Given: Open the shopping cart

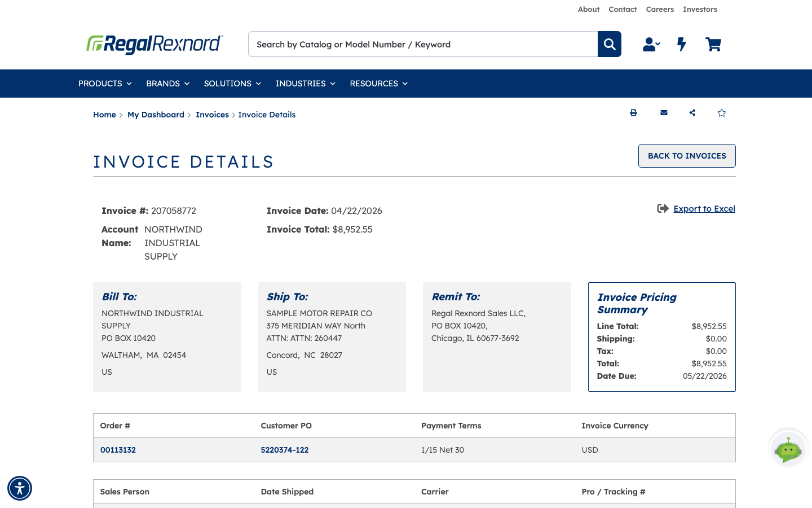Looking at the screenshot, I should pyautogui.click(x=713, y=44).
